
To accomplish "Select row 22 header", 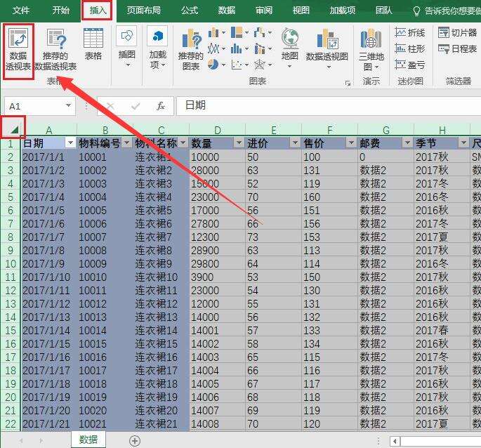I will (x=11, y=424).
